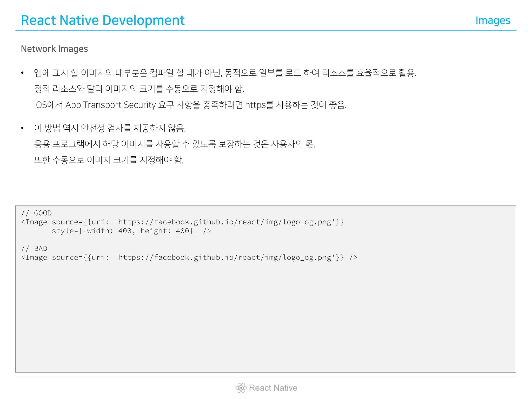Click the React Native atom logo icon
532x399 pixels.
[x=241, y=388]
